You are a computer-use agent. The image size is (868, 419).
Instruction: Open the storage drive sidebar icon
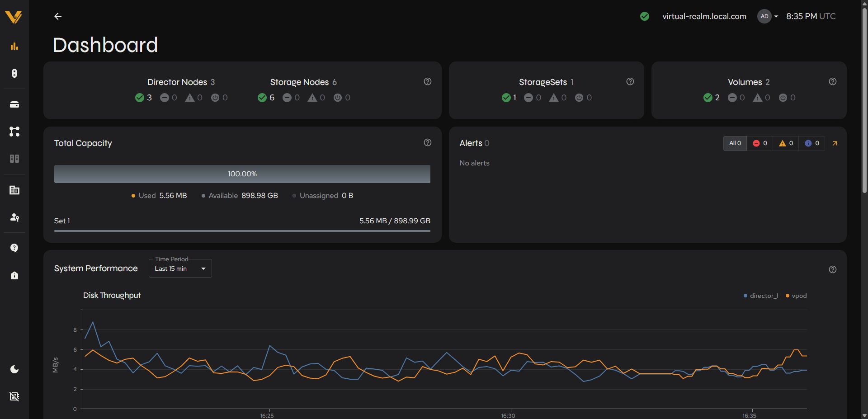(x=14, y=104)
